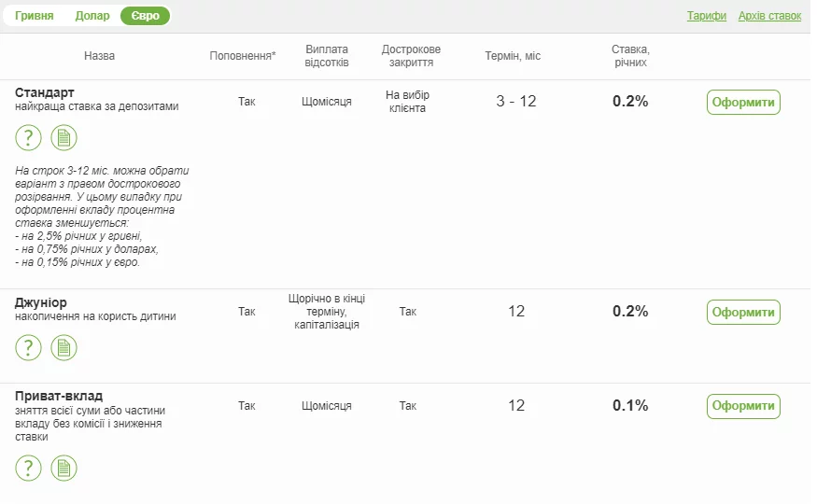Click the Поповнення* column header
Screen dimensions: 817x504
click(x=243, y=56)
